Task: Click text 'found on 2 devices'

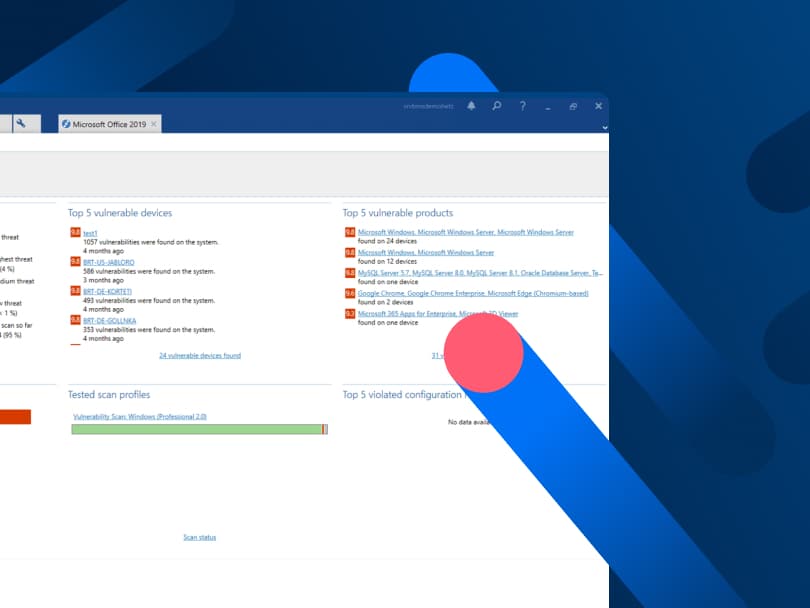Action: 385,302
